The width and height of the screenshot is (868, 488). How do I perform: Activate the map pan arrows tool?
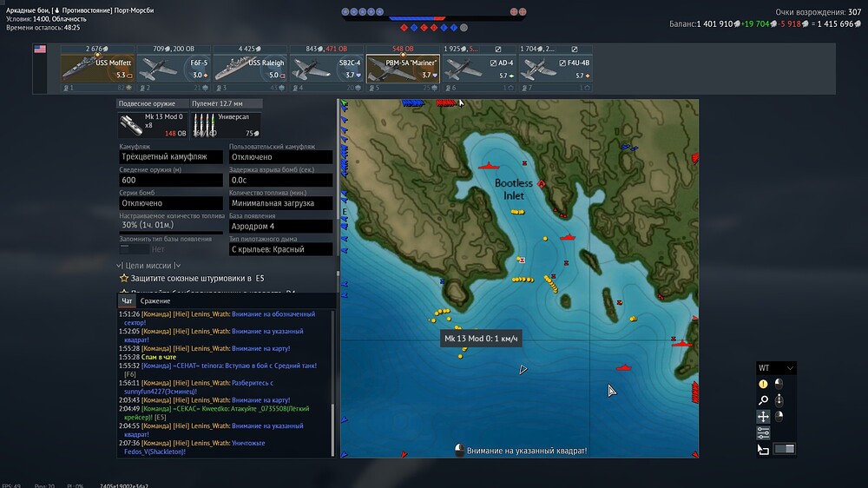click(x=763, y=416)
